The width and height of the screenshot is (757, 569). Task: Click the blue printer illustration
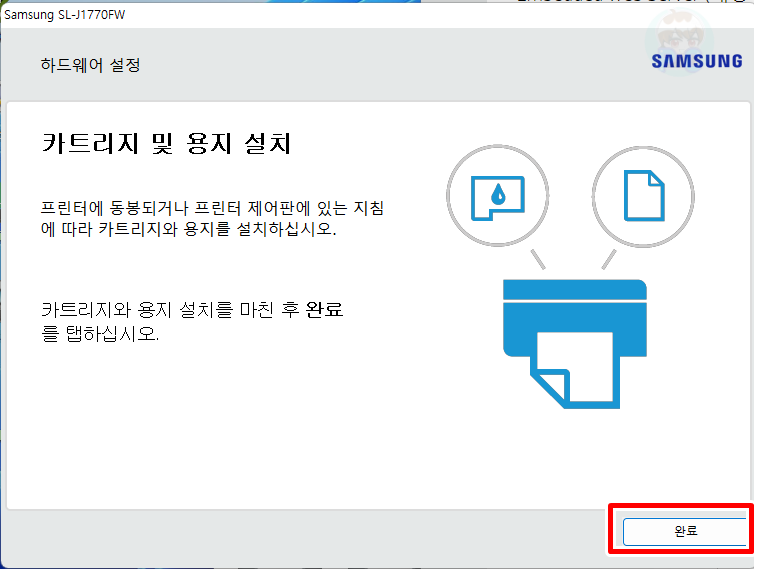[x=575, y=344]
